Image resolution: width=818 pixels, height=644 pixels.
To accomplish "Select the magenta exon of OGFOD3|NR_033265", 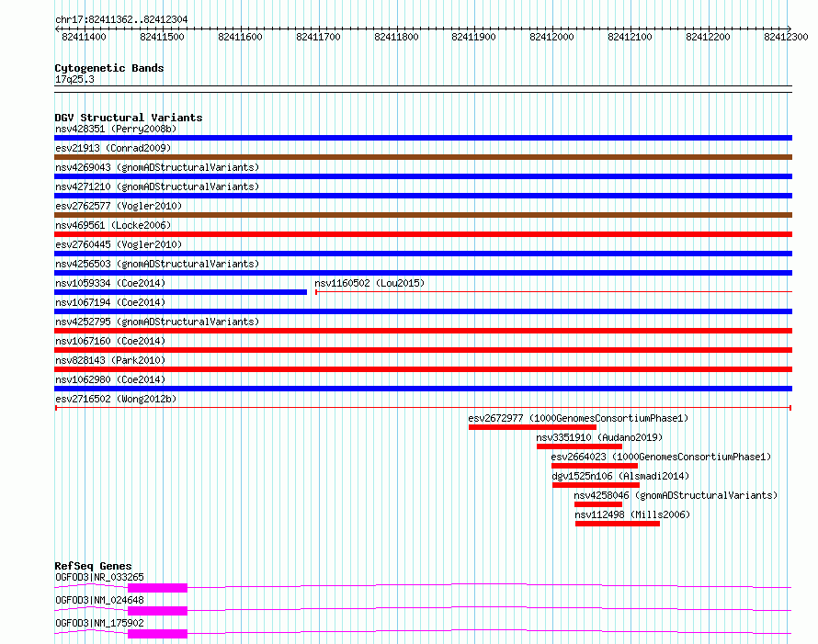I will tap(157, 588).
